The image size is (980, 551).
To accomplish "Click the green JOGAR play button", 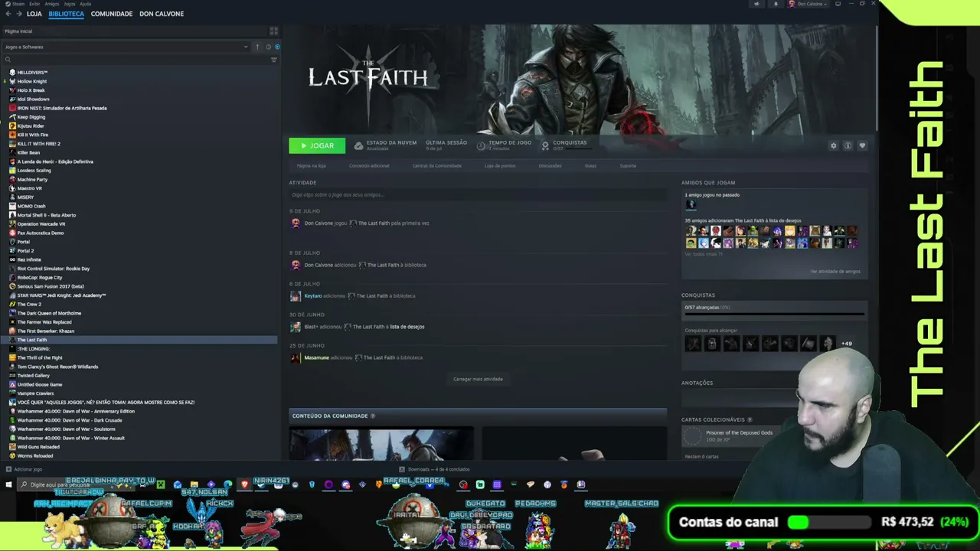I will [317, 145].
